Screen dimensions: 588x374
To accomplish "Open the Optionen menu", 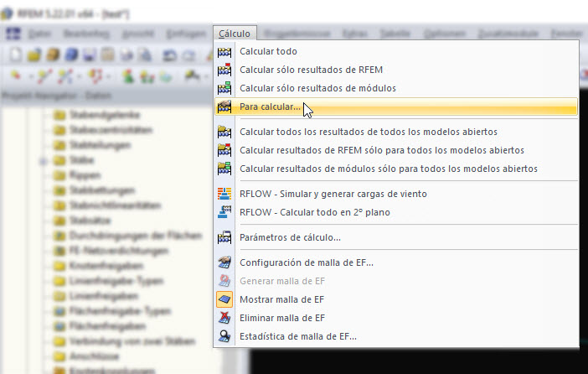I will (x=445, y=34).
